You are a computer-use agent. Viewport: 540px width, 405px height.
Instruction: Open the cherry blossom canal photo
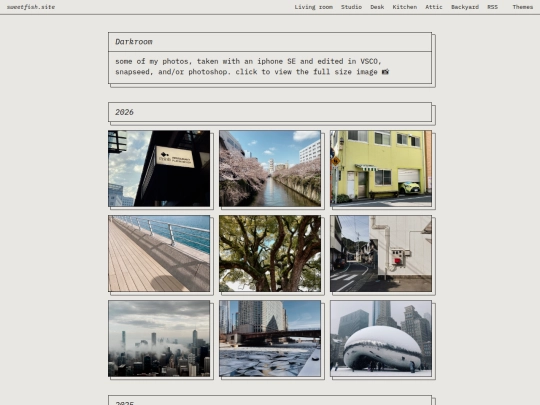(270, 168)
